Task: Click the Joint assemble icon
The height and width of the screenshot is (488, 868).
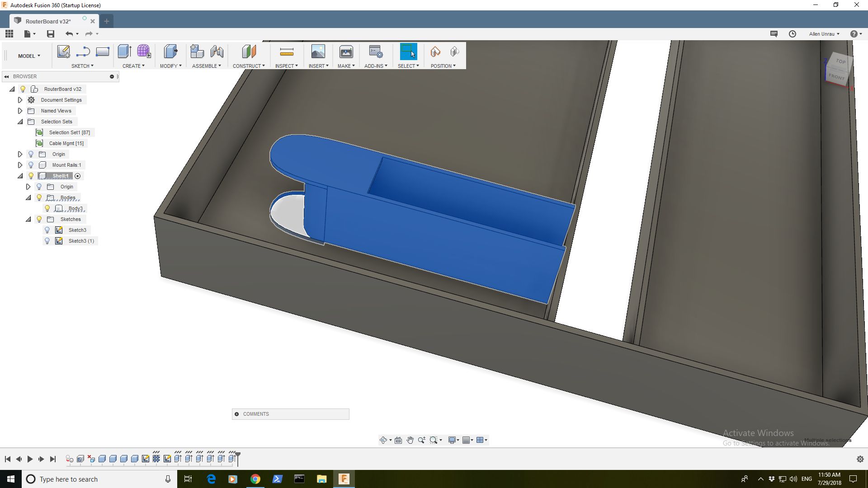Action: coord(217,52)
